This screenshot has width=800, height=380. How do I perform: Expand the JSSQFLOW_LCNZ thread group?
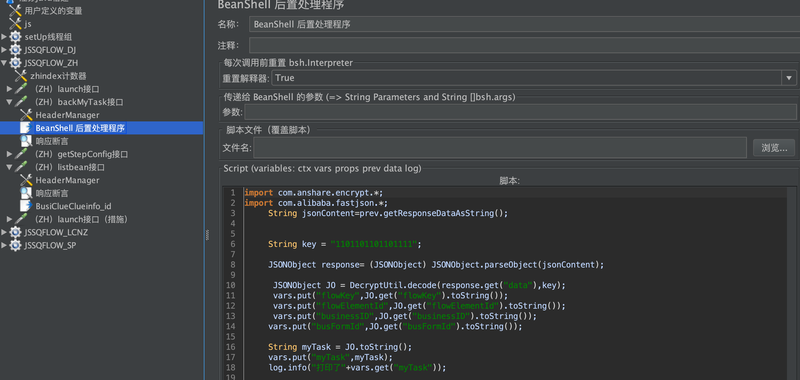(4, 232)
